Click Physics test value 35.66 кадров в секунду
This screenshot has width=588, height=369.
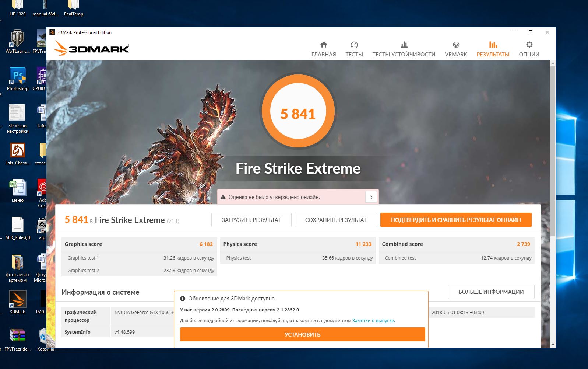(x=348, y=258)
